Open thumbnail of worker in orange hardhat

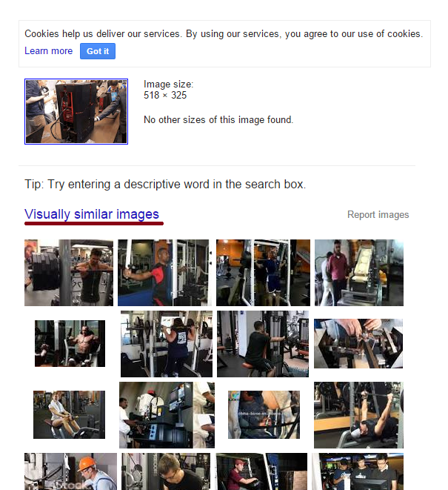click(x=70, y=471)
